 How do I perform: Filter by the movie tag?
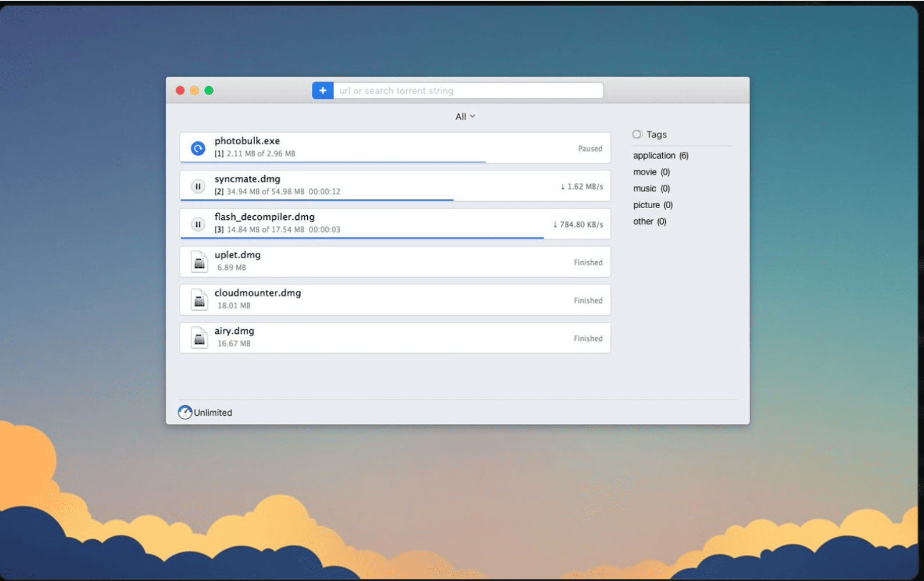click(652, 172)
